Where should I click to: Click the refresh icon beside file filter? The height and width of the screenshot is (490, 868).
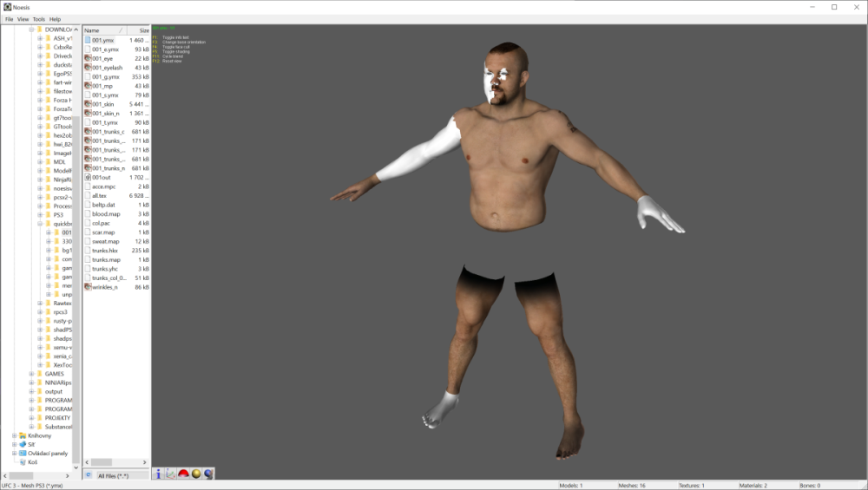(x=89, y=475)
